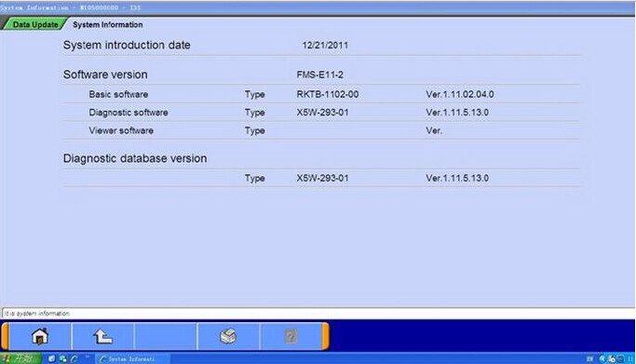Image resolution: width=636 pixels, height=364 pixels.
Task: Click the empty third toolbar button
Action: (x=166, y=336)
